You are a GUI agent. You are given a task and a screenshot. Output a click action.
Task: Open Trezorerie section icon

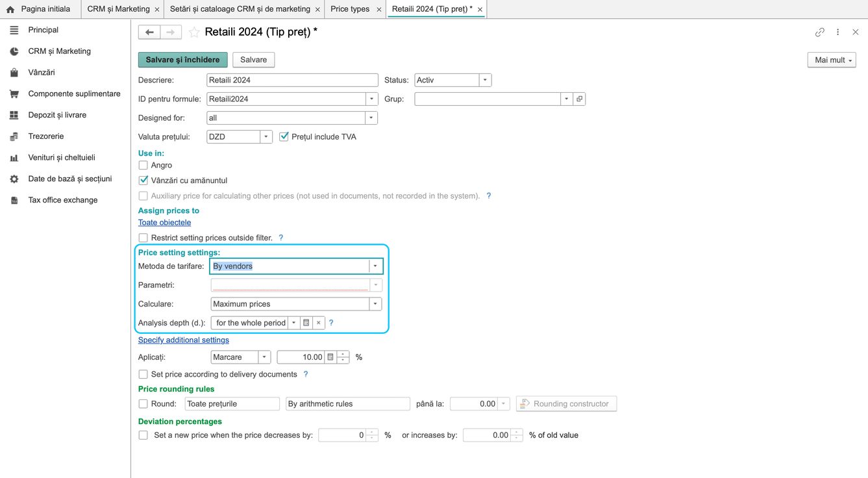[14, 136]
